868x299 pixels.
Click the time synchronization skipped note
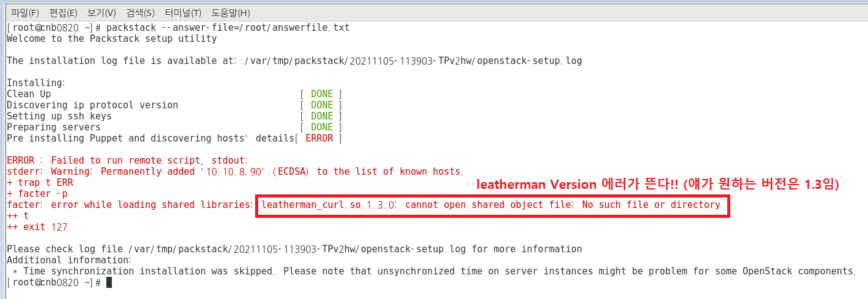[434, 271]
